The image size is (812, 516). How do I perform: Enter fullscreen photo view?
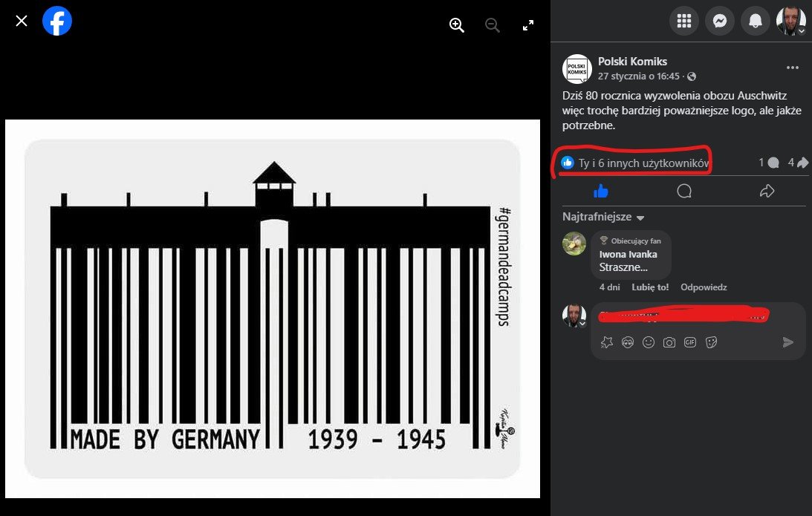pos(527,25)
